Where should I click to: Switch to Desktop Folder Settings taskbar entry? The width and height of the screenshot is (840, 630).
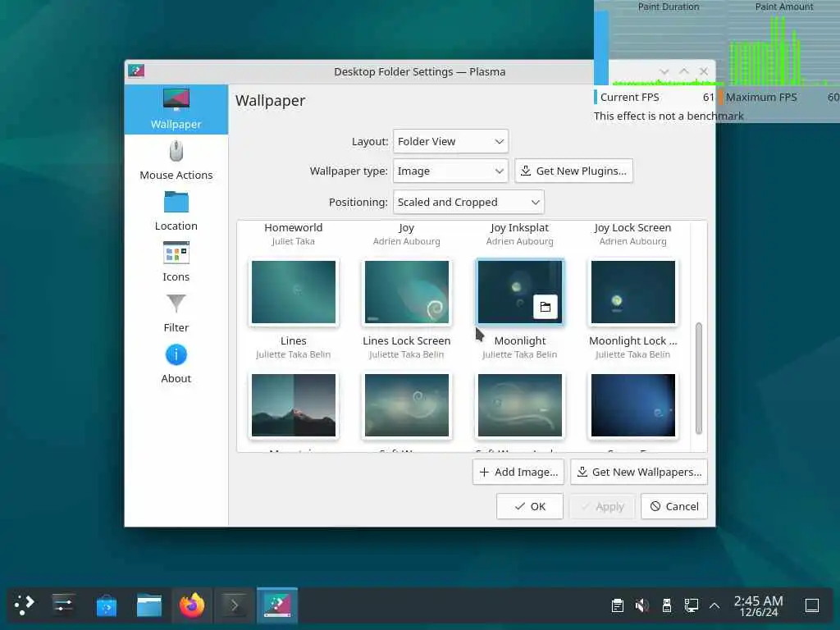[277, 605]
